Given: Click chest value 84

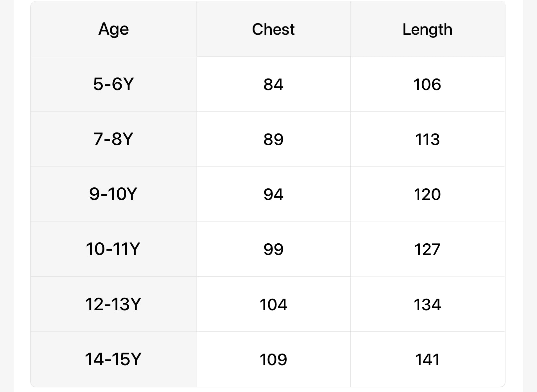Looking at the screenshot, I should click(x=273, y=84).
